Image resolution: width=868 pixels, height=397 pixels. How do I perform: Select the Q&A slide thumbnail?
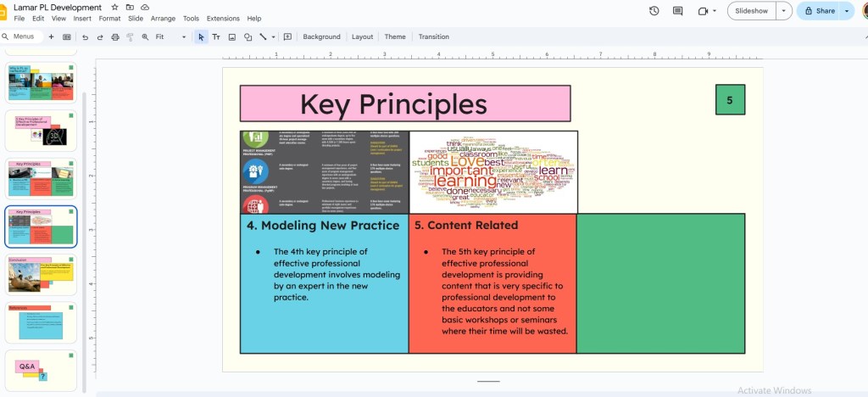tap(42, 371)
